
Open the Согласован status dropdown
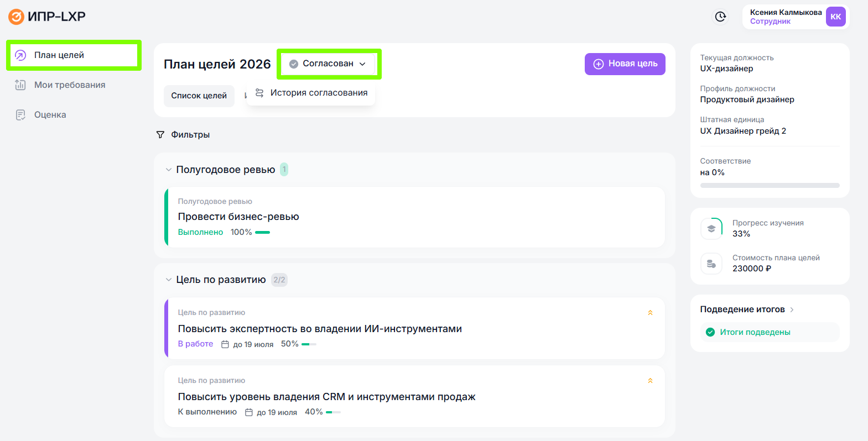tap(329, 64)
